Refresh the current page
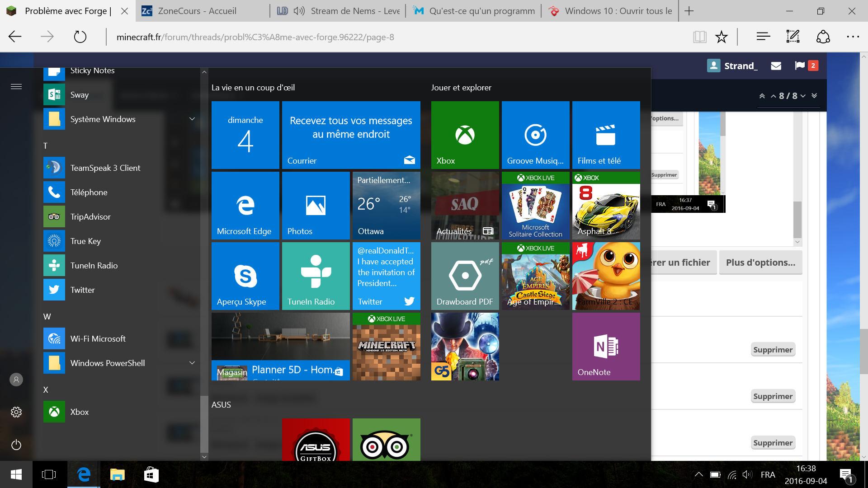The height and width of the screenshot is (488, 868). [80, 37]
